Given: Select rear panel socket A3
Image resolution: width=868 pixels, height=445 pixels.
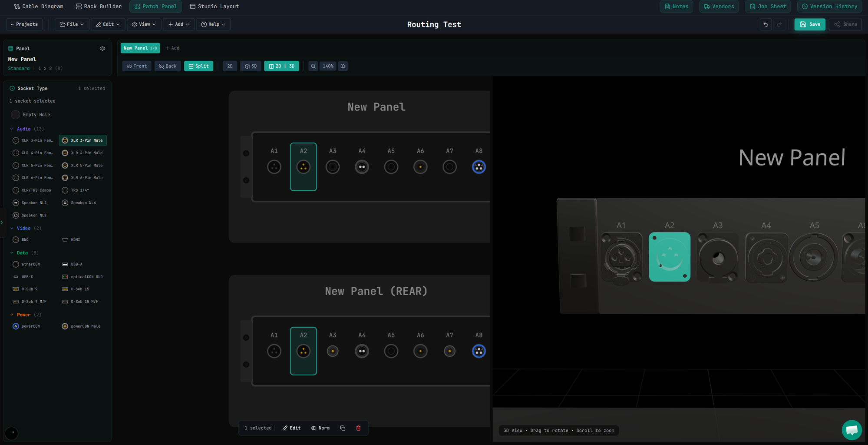Looking at the screenshot, I should click(333, 351).
